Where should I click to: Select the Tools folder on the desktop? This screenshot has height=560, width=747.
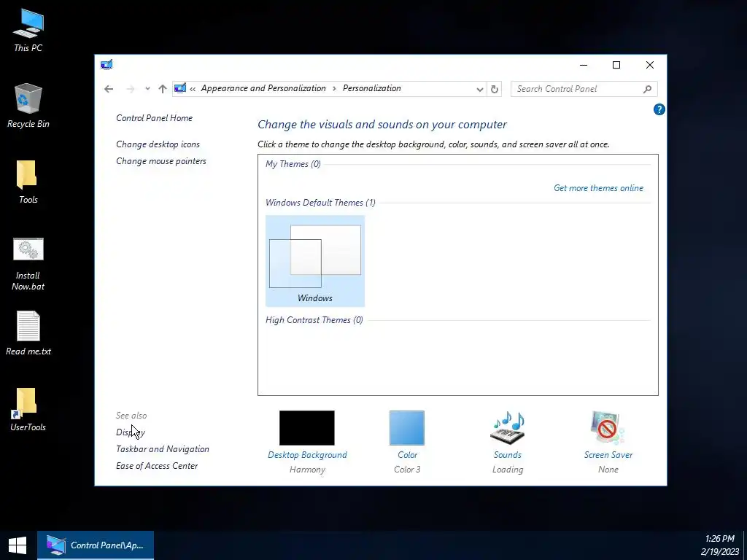pos(28,182)
